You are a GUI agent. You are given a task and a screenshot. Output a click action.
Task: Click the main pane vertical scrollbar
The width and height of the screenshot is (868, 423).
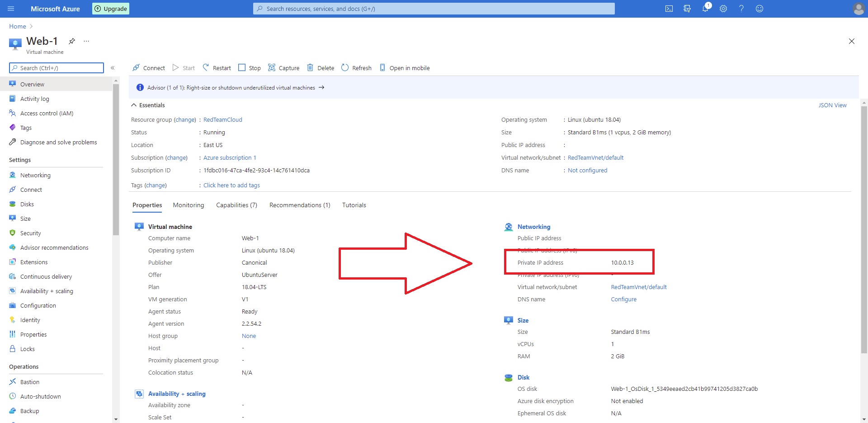pos(864,230)
